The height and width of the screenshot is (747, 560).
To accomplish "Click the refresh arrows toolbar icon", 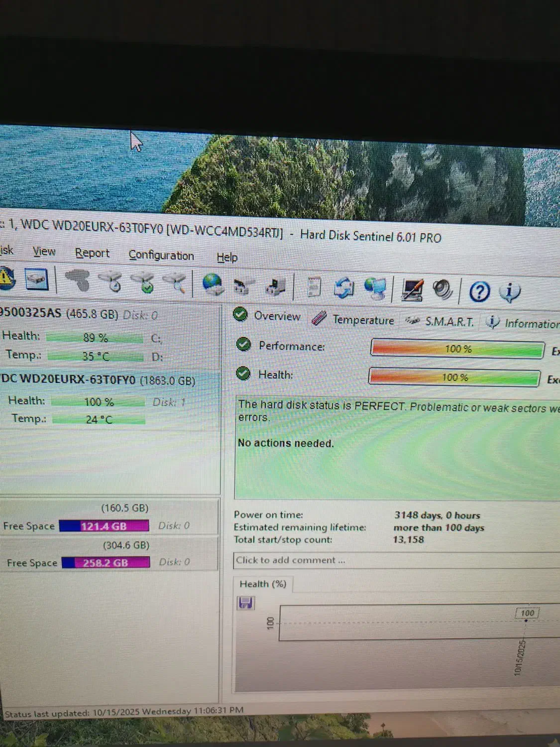I will [x=344, y=288].
